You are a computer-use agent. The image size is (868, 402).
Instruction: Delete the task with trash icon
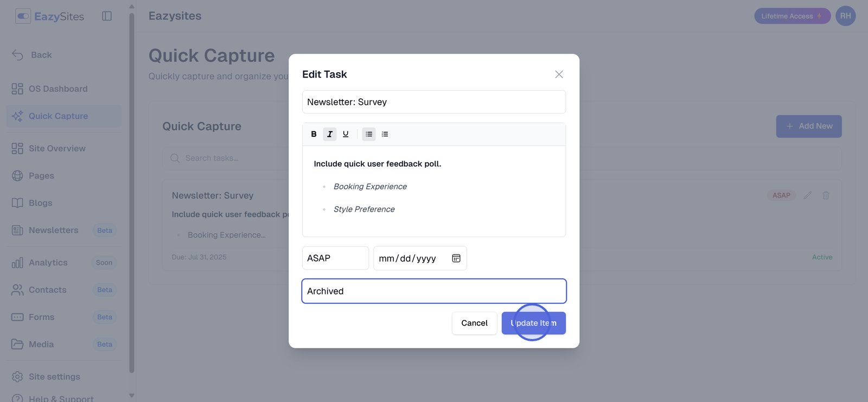tap(826, 195)
